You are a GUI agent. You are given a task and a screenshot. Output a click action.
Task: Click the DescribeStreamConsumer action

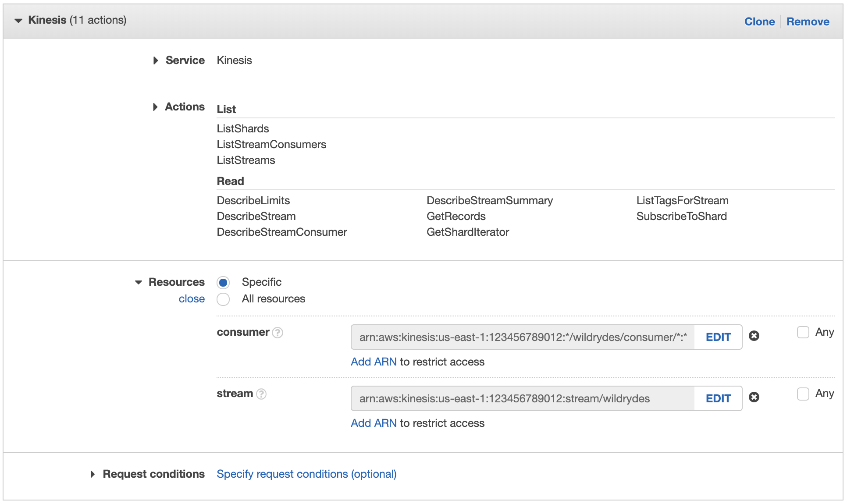tap(282, 232)
